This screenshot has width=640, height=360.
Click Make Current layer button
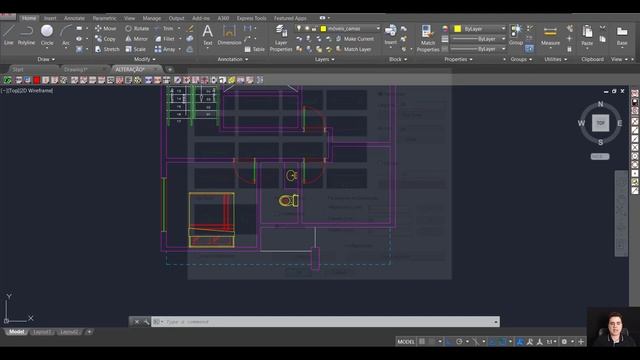coord(354,39)
